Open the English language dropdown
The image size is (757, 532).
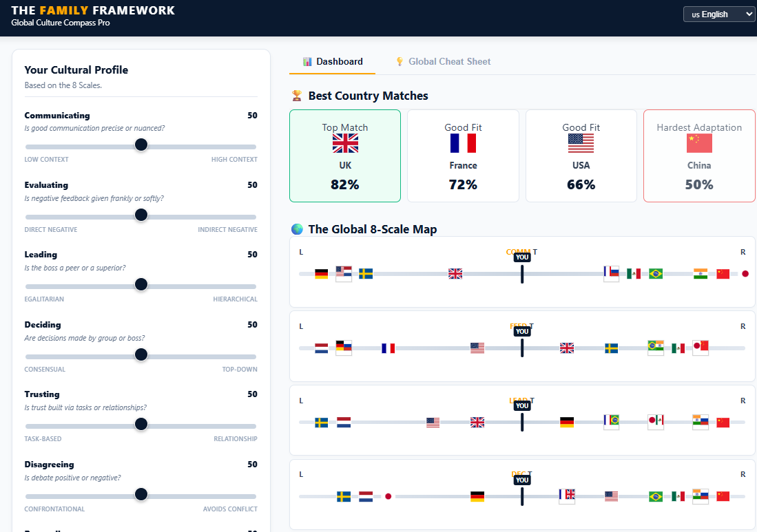click(x=718, y=14)
